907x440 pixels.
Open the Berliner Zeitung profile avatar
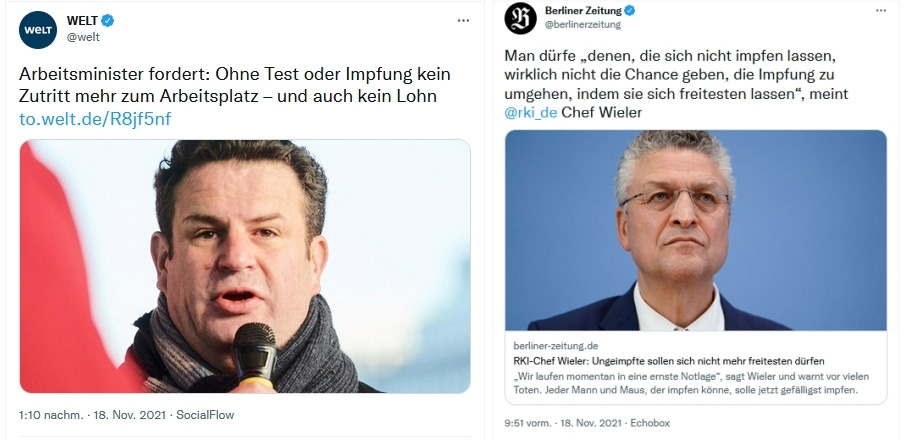tap(520, 18)
